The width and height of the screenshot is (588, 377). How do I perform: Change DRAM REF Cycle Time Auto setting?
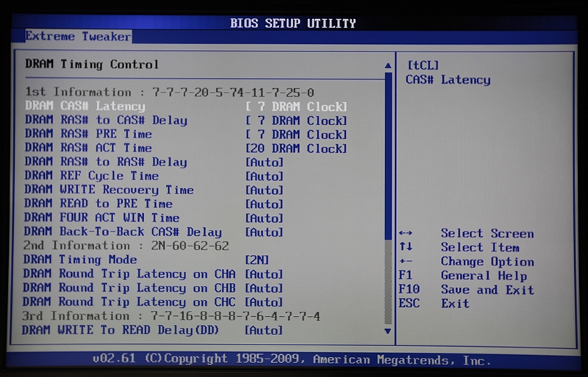click(265, 176)
